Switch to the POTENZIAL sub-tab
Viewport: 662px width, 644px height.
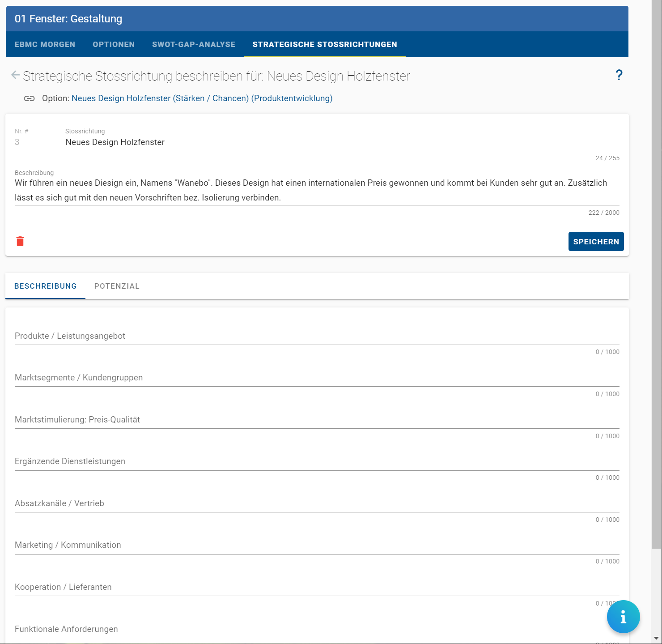117,286
